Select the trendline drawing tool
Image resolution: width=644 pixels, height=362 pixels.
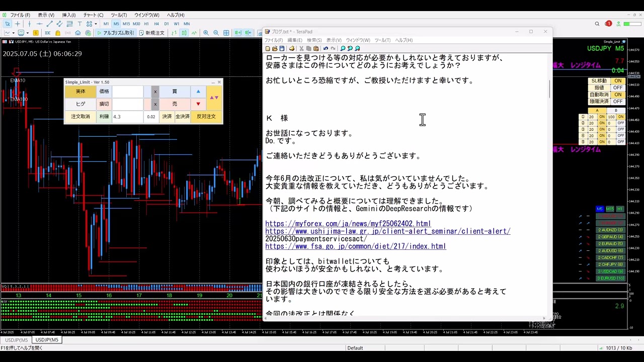tap(49, 24)
